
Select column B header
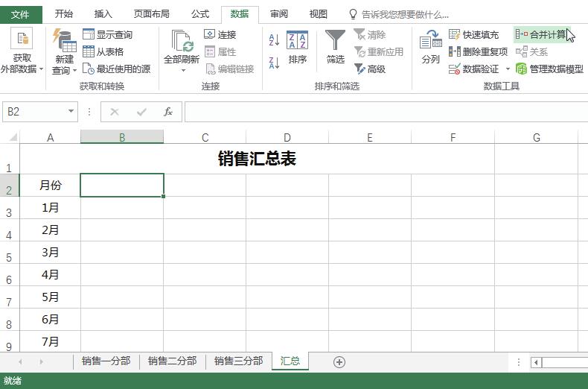(x=122, y=137)
